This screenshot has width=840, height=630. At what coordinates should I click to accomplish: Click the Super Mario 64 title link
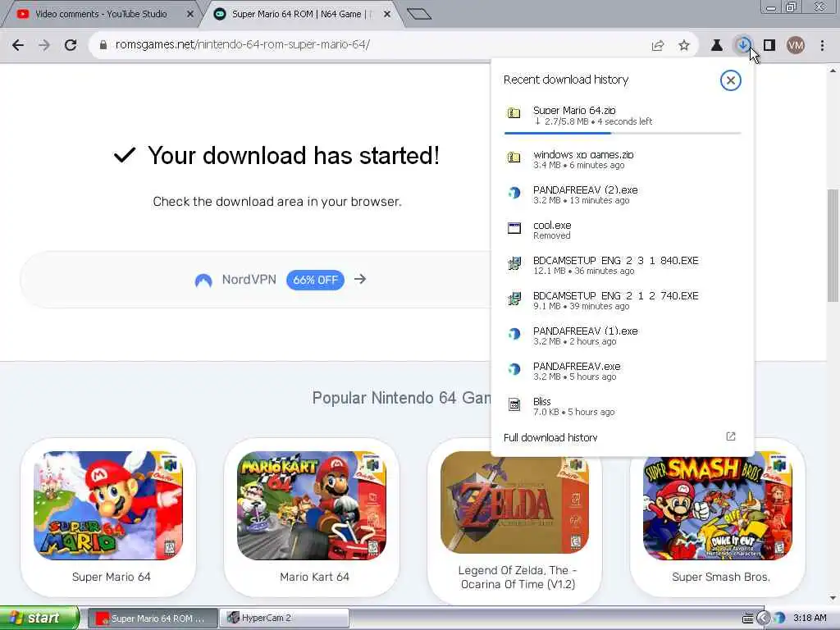point(112,577)
